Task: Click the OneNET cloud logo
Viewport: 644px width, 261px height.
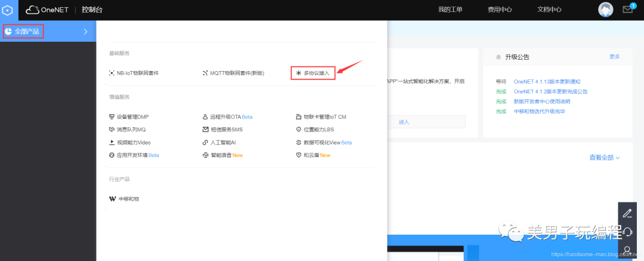Action: click(x=48, y=10)
